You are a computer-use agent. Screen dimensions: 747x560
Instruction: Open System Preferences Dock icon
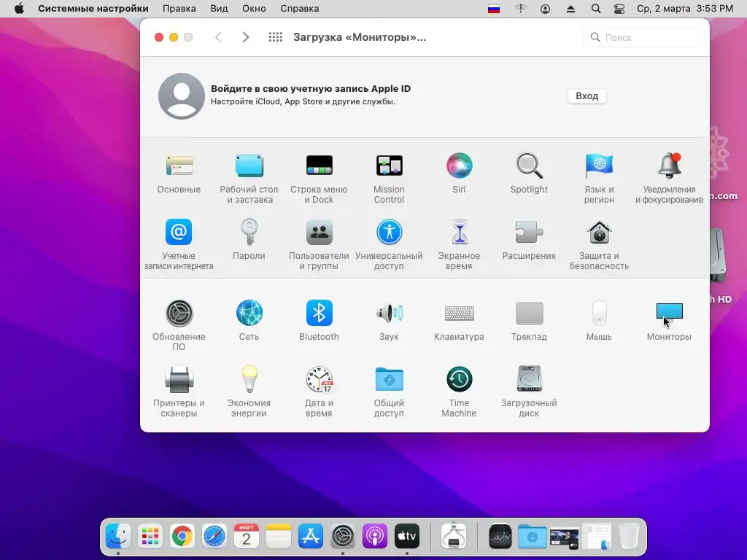pyautogui.click(x=343, y=537)
